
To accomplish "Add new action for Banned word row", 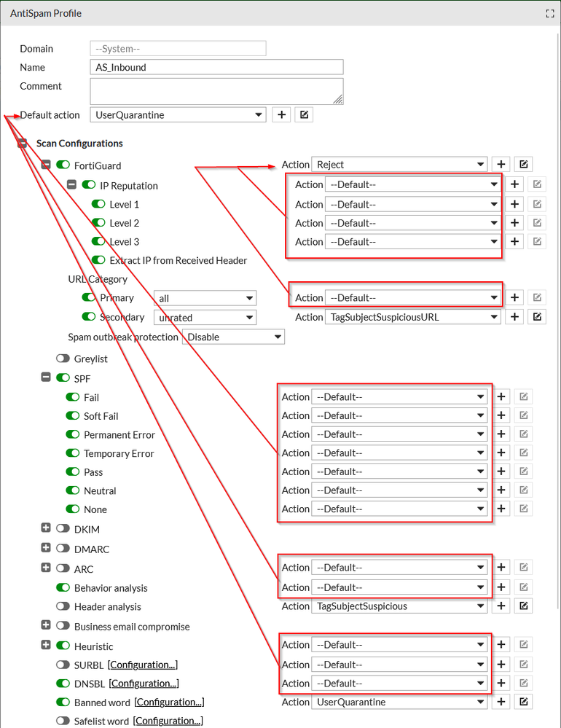I will click(501, 702).
